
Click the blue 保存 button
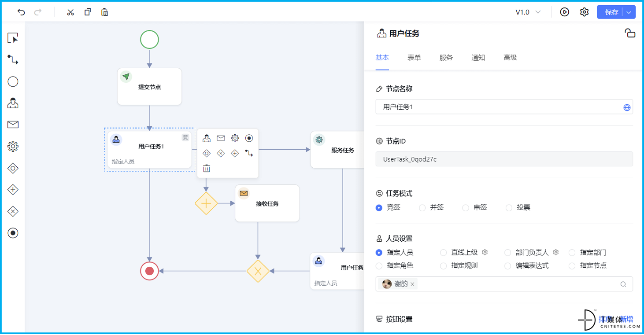(x=611, y=12)
